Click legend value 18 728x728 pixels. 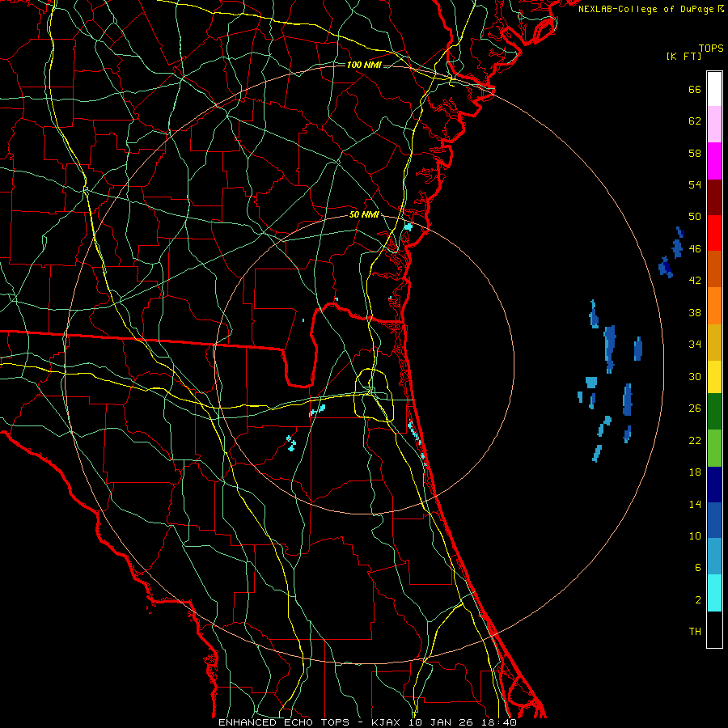click(695, 472)
